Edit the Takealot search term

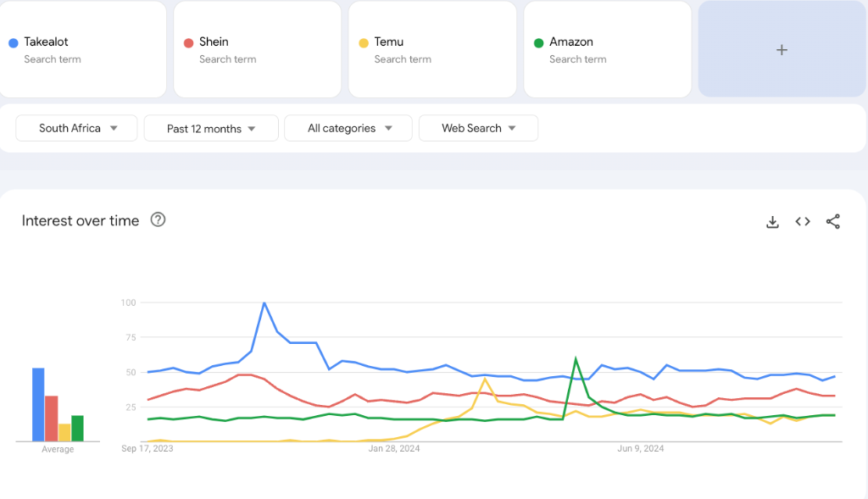pyautogui.click(x=47, y=42)
